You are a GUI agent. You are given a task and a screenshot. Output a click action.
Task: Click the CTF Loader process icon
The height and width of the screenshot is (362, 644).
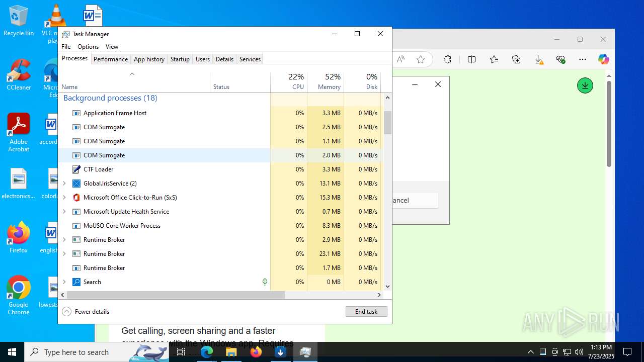(76, 169)
